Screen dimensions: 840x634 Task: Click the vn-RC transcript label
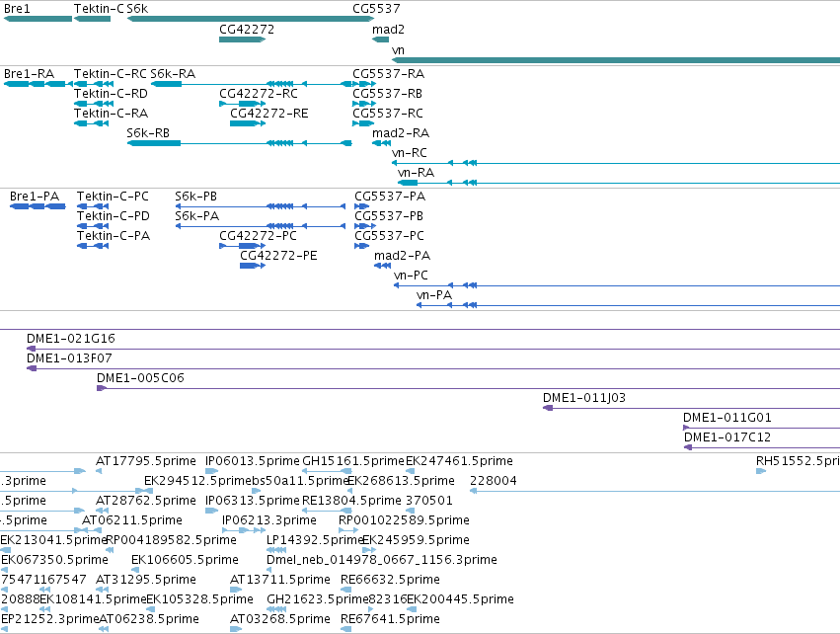tap(410, 153)
